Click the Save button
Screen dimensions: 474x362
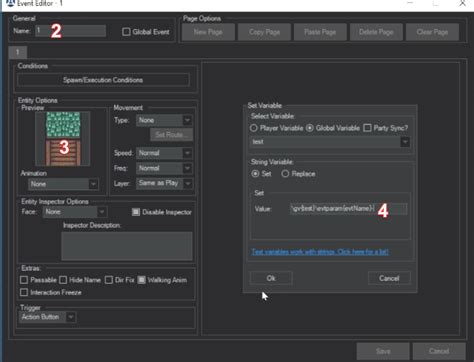tap(383, 351)
